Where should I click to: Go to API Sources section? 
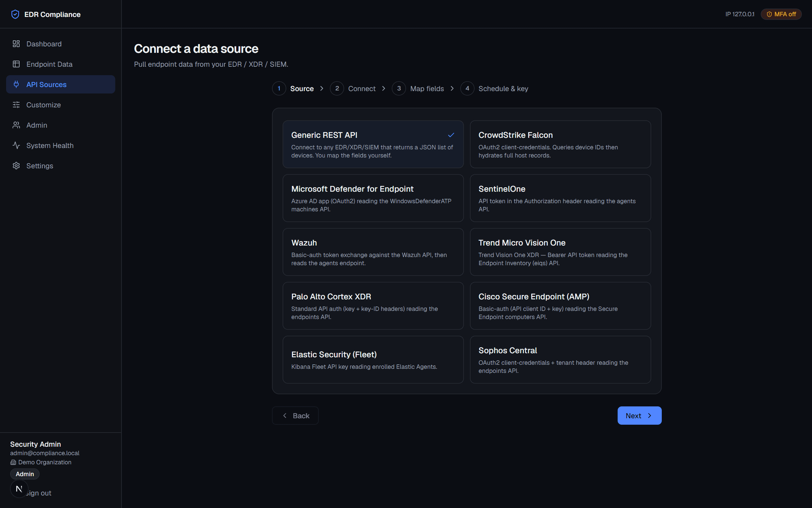click(61, 84)
